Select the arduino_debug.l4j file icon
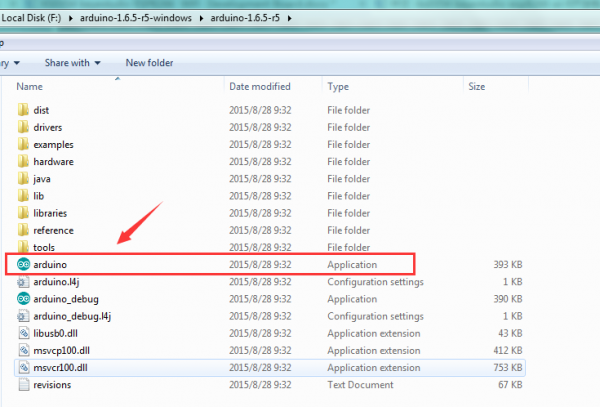Image resolution: width=600 pixels, height=407 pixels. 23,316
